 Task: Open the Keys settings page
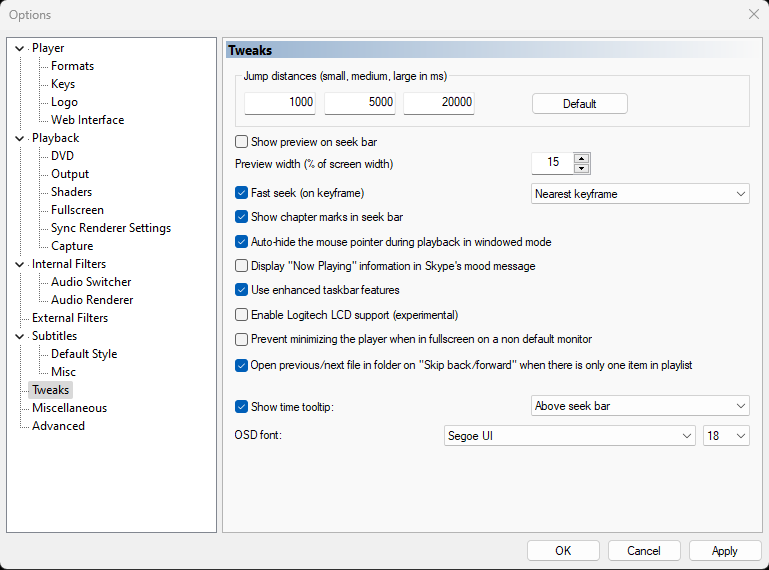coord(63,84)
